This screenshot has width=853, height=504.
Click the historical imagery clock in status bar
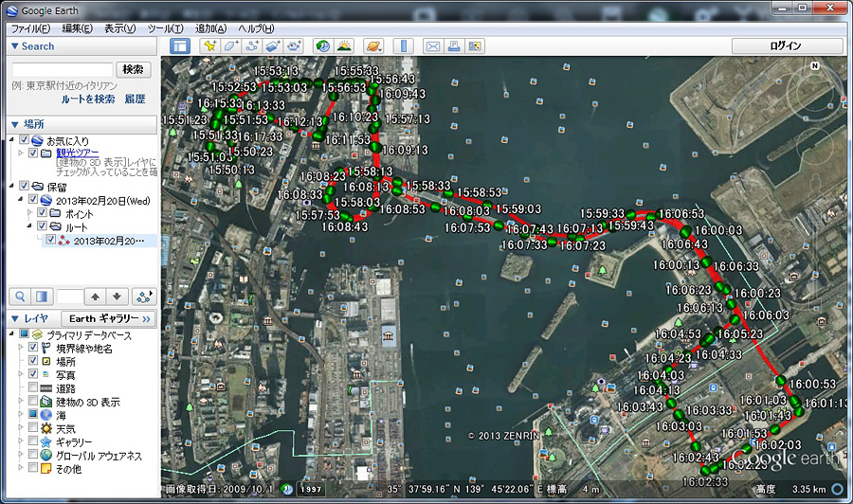pos(286,489)
